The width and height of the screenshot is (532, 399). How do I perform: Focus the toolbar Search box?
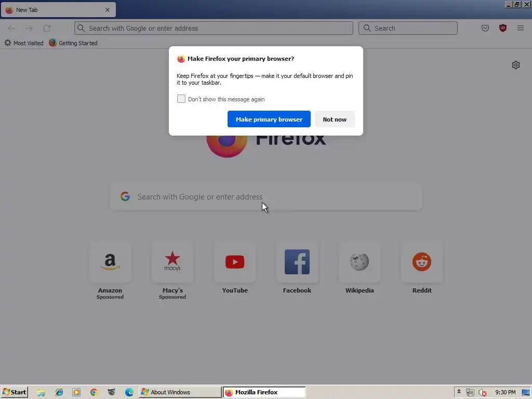pyautogui.click(x=408, y=28)
